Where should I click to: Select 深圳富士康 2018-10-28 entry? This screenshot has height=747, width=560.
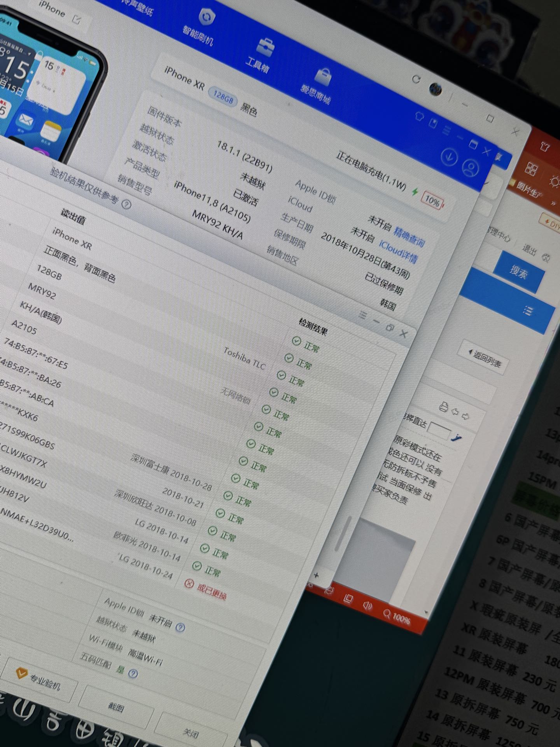[171, 472]
